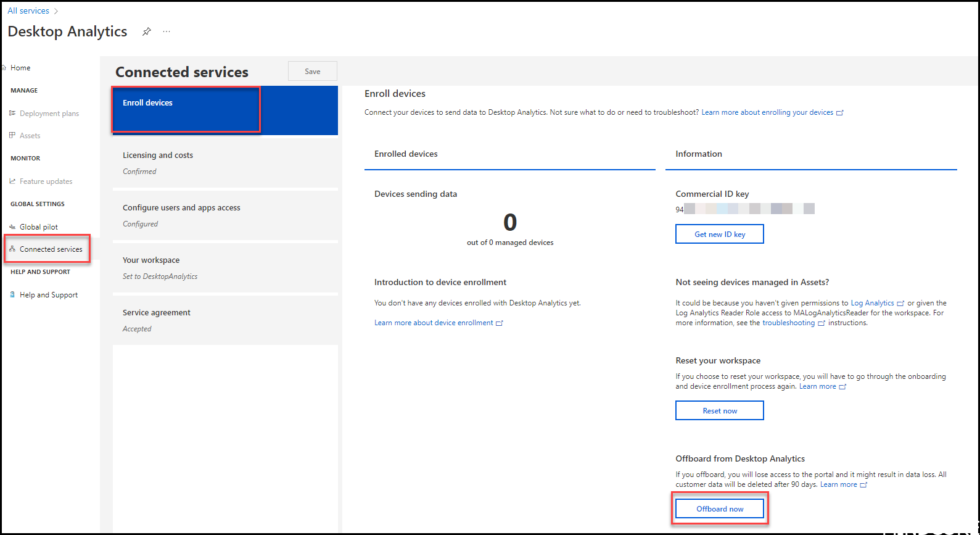Select Connected services in the sidebar
The image size is (980, 535).
(51, 249)
